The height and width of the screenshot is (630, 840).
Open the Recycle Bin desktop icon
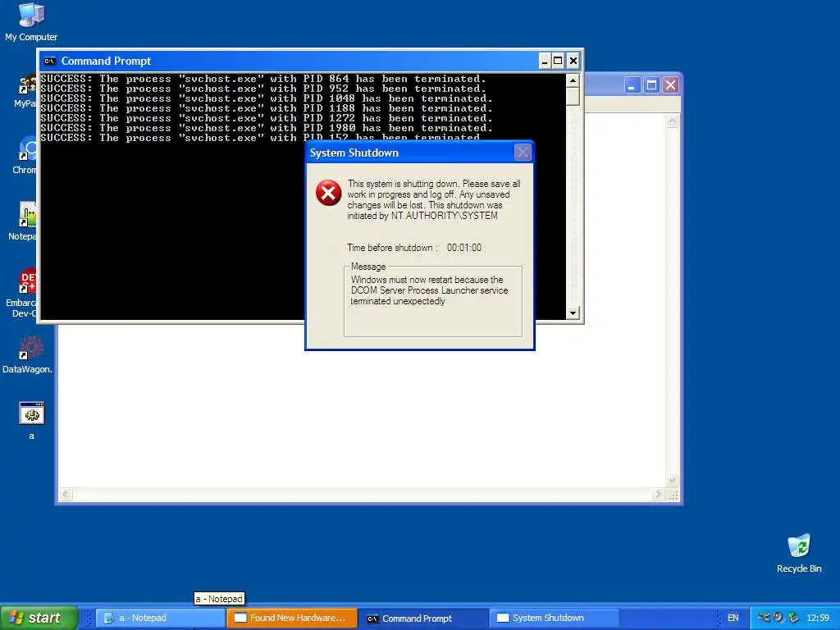pos(799,554)
